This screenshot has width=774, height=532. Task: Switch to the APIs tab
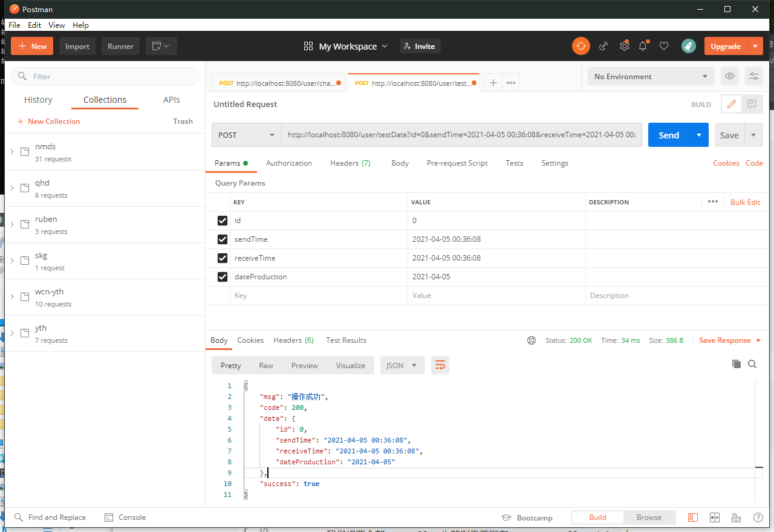pyautogui.click(x=172, y=100)
